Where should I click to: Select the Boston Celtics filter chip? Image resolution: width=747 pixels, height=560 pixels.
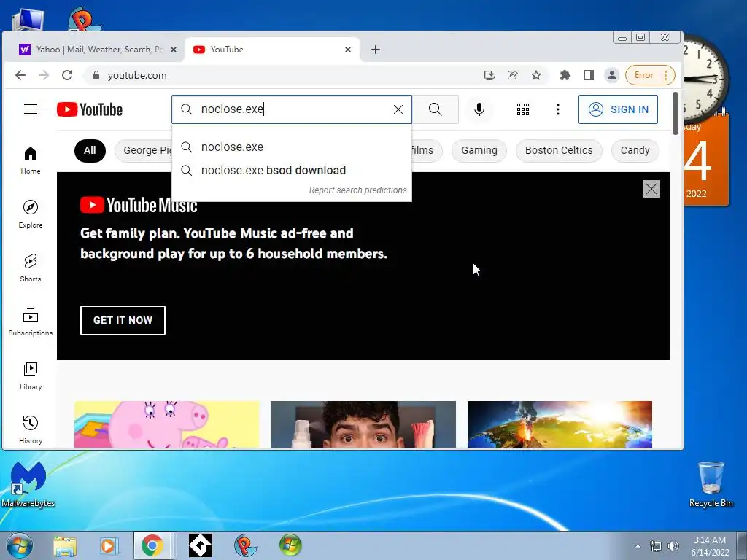coord(559,150)
